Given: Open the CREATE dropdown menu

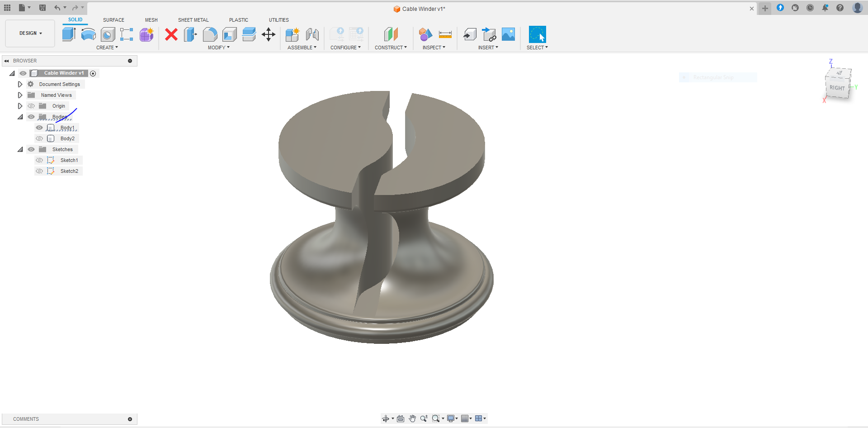Looking at the screenshot, I should coord(107,48).
